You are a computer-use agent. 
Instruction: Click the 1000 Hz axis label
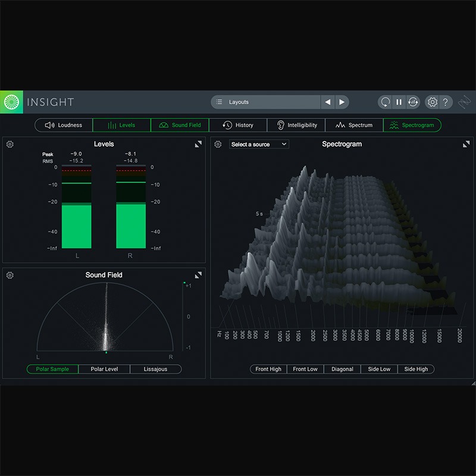[x=280, y=336]
